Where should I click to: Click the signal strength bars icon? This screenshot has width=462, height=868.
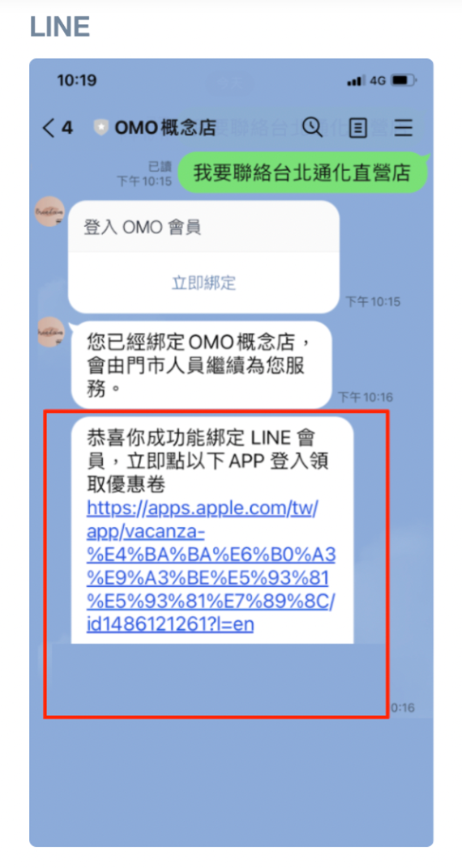coord(356,81)
